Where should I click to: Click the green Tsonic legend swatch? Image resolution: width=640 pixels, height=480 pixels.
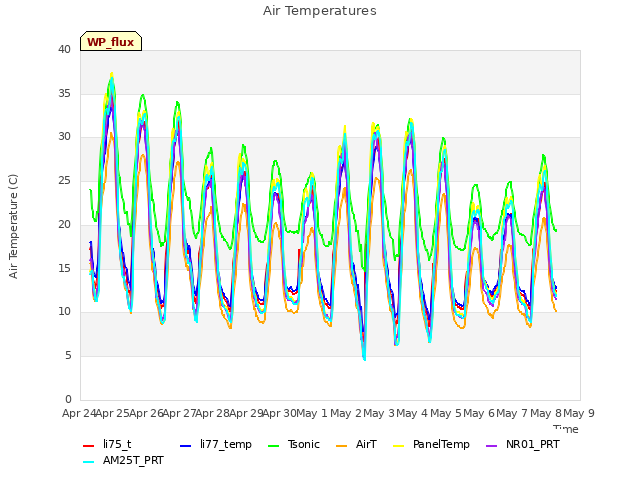point(273,446)
